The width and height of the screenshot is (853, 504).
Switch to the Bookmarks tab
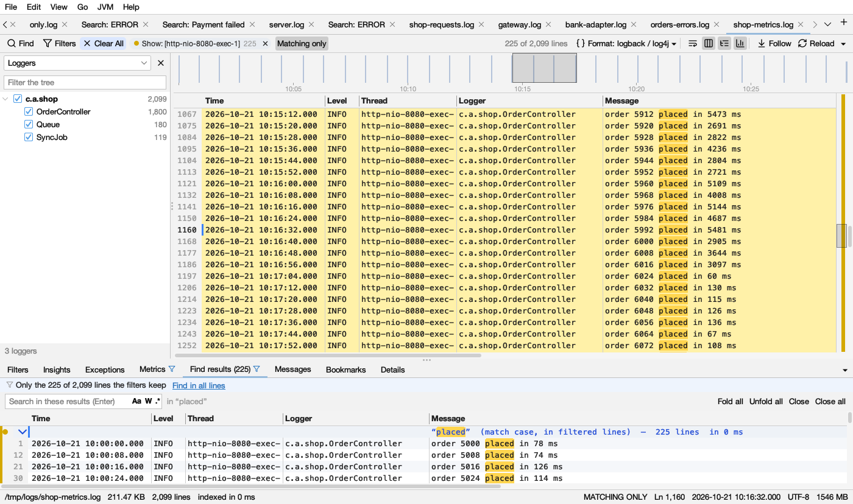pyautogui.click(x=346, y=369)
